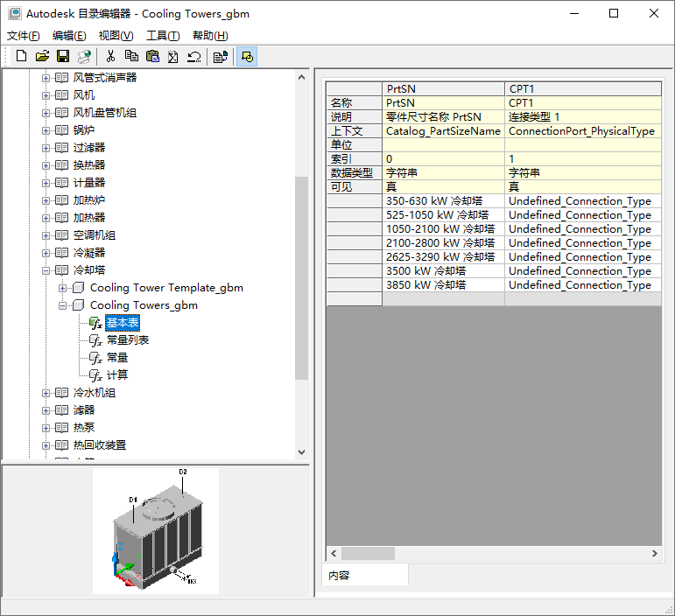Image resolution: width=675 pixels, height=616 pixels.
Task: Click the New catalog toolbar icon
Action: [x=21, y=56]
